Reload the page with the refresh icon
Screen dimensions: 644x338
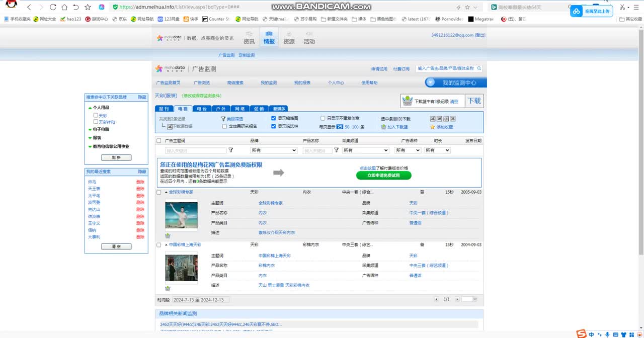click(53, 8)
